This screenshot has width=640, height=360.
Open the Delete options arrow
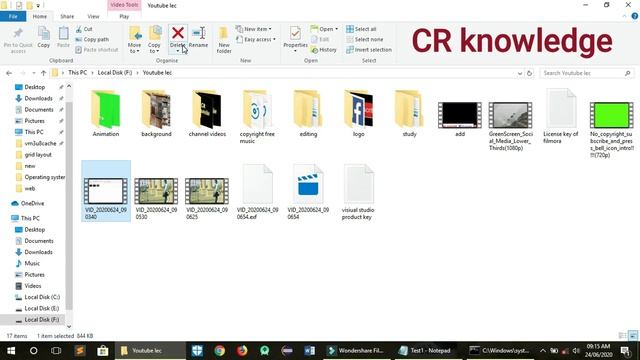178,51
